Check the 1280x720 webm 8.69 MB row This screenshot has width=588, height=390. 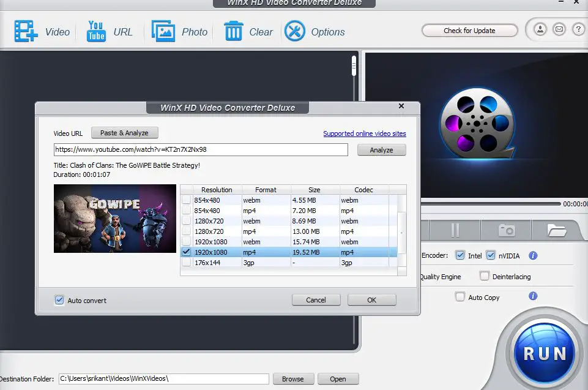186,221
